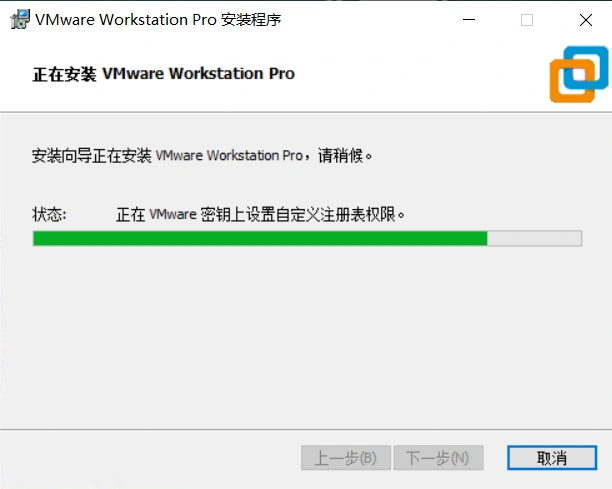Click the unfilled end of progress bar

[x=534, y=238]
